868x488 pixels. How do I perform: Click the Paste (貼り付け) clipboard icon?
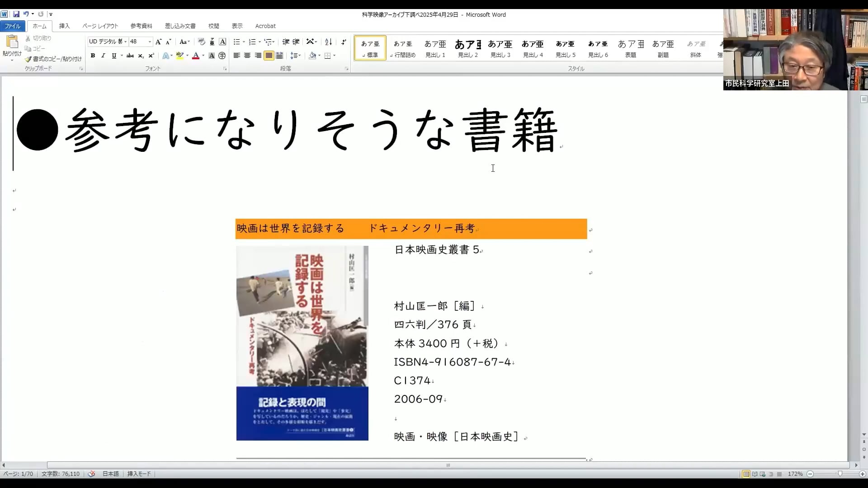tap(12, 42)
